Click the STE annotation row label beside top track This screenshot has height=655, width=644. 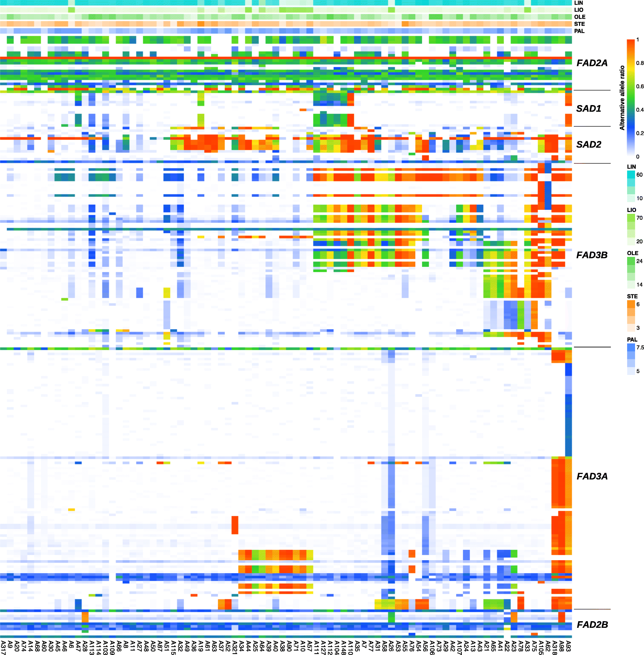point(579,24)
